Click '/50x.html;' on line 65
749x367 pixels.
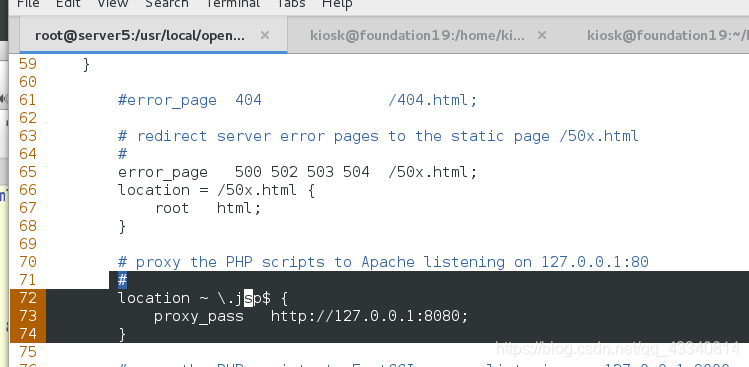(x=433, y=172)
